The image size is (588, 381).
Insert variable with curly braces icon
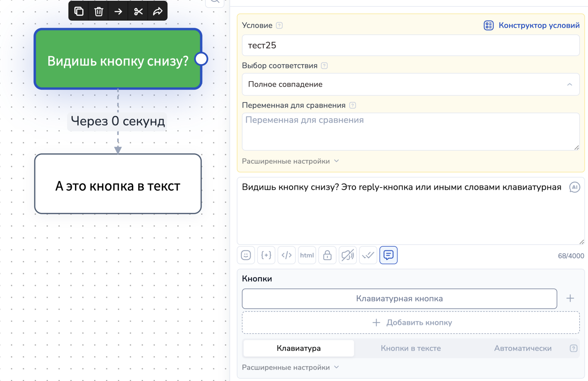[266, 255]
